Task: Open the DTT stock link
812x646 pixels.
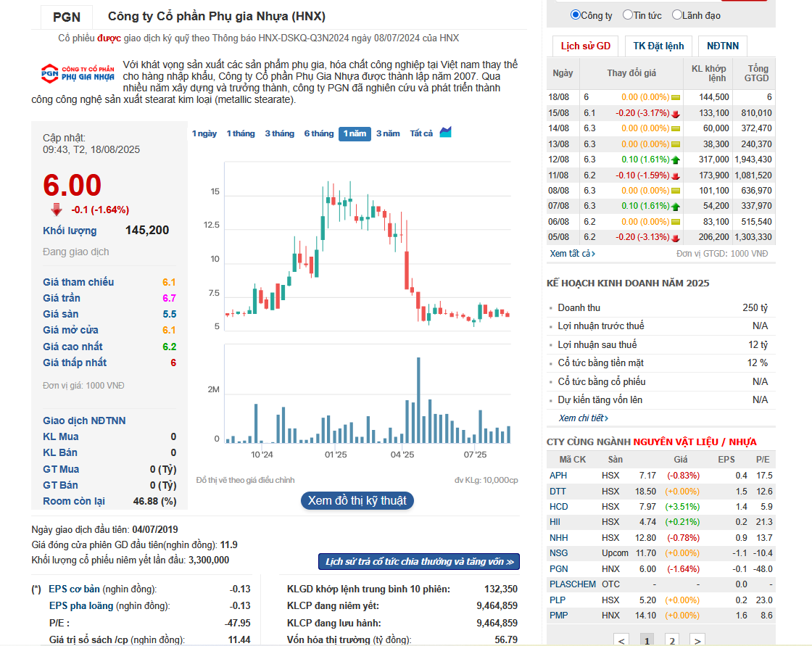Action: (x=558, y=491)
